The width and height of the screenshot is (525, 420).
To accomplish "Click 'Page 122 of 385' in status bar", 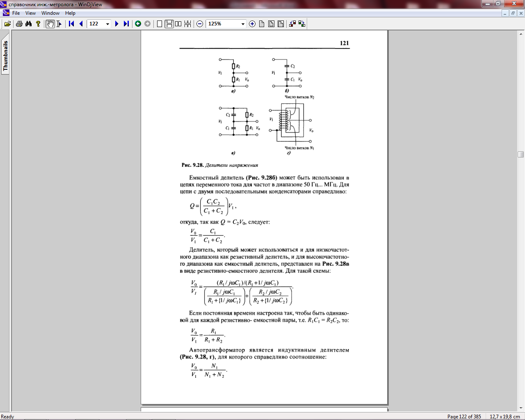I will point(464,416).
